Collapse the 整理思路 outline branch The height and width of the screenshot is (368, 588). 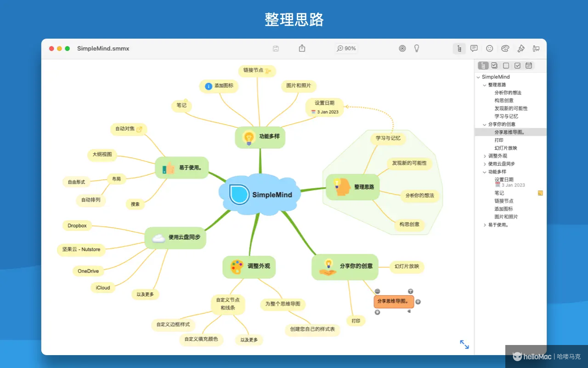click(x=485, y=85)
